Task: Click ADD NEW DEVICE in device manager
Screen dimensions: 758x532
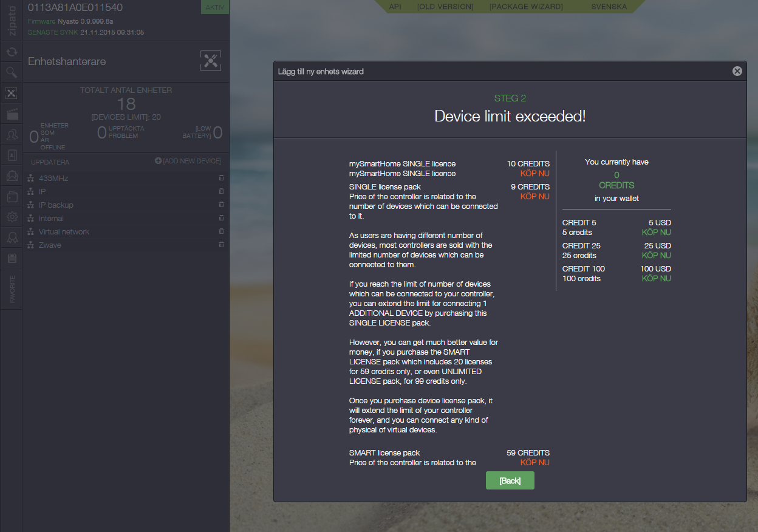Action: point(188,161)
